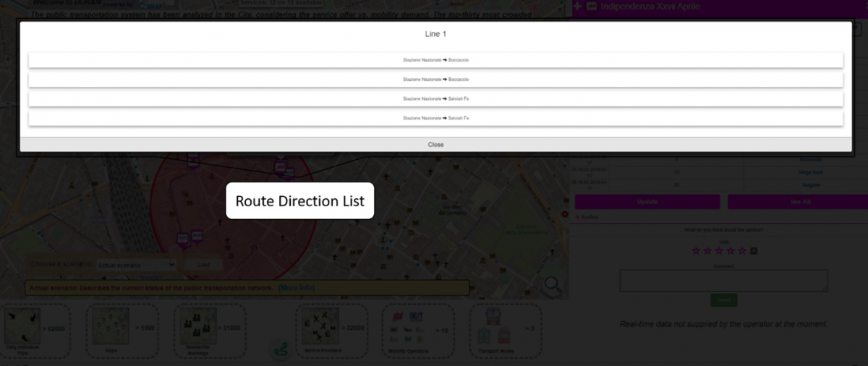Click the Mobility Operators logos icon

point(409,328)
